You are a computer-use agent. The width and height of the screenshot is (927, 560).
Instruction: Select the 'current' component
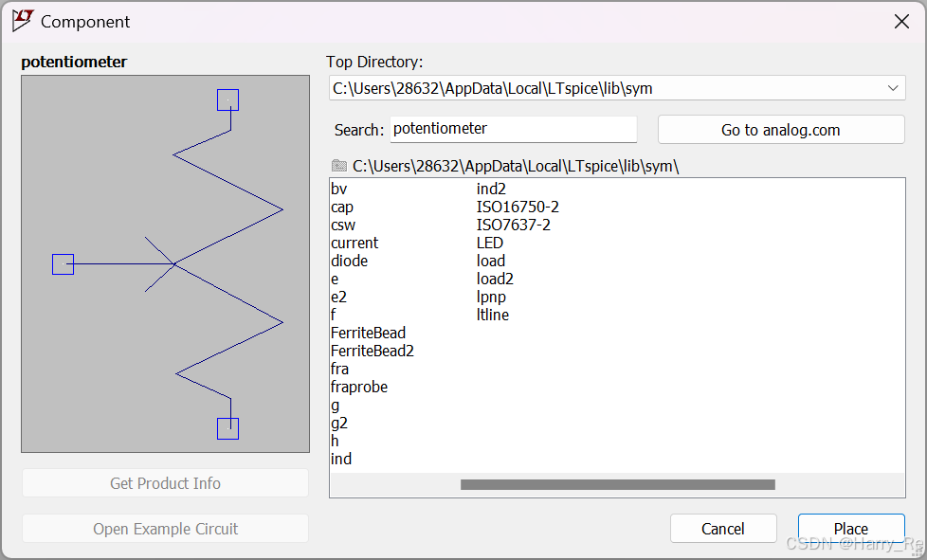[x=354, y=243]
